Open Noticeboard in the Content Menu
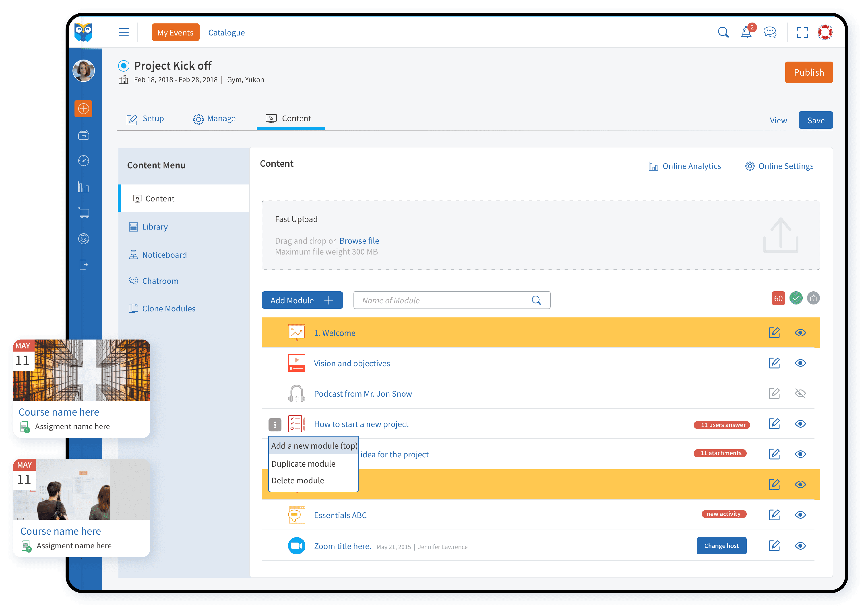 158,255
